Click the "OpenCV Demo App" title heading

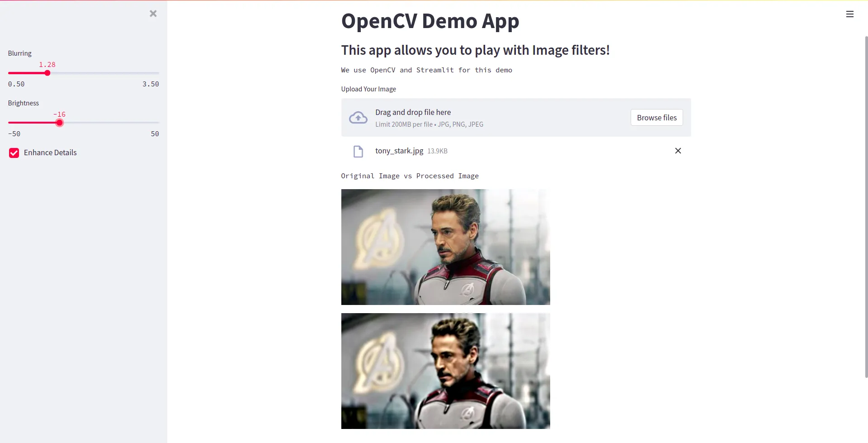click(x=430, y=21)
